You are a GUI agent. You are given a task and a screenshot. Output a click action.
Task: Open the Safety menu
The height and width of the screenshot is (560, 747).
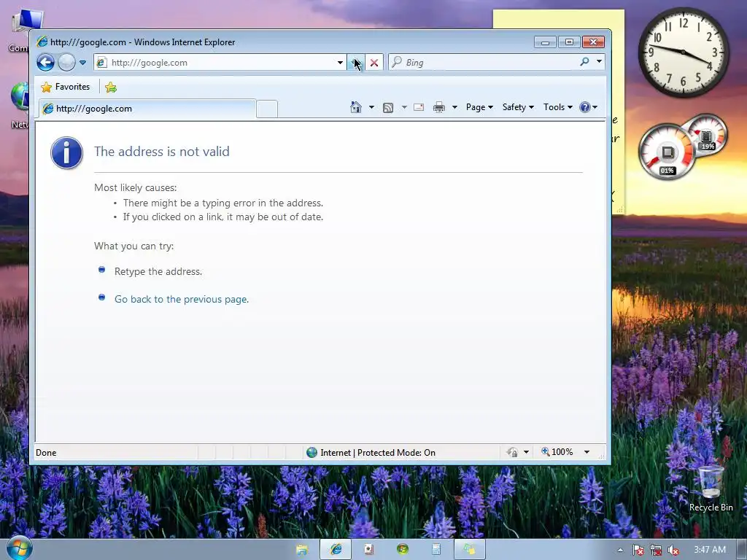[518, 107]
